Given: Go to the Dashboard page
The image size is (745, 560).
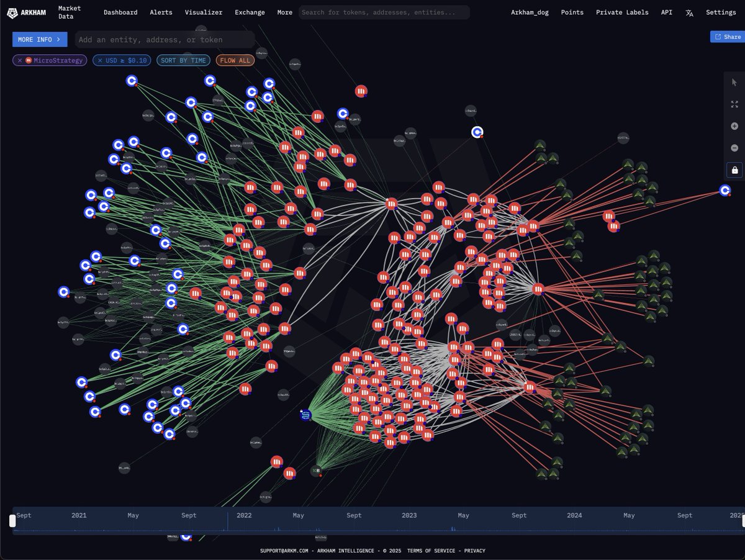Looking at the screenshot, I should pos(120,12).
